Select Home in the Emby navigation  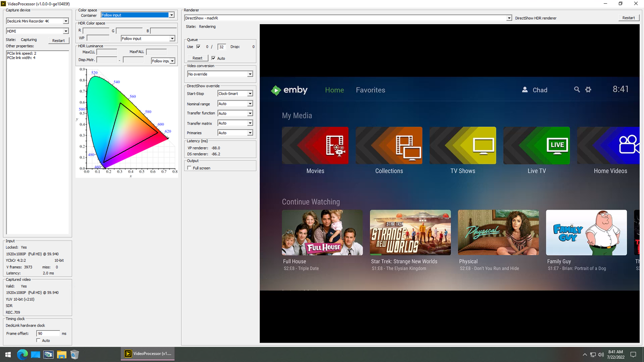pos(334,90)
